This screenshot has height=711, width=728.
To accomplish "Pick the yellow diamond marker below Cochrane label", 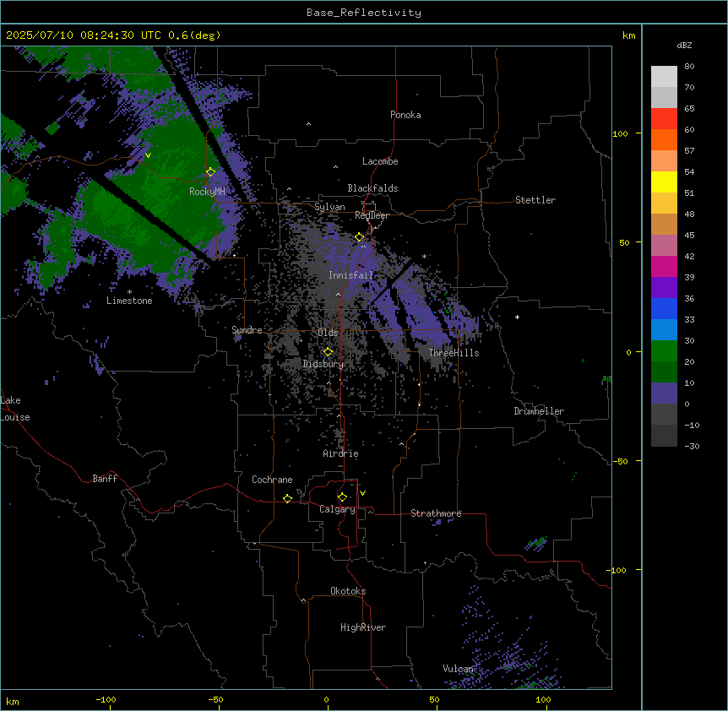I will 287,498.
